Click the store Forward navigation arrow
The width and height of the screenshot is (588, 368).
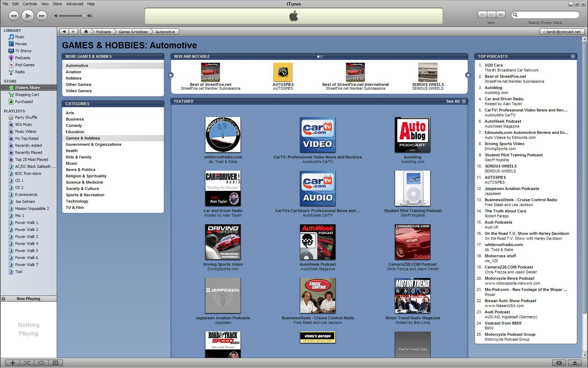point(73,32)
